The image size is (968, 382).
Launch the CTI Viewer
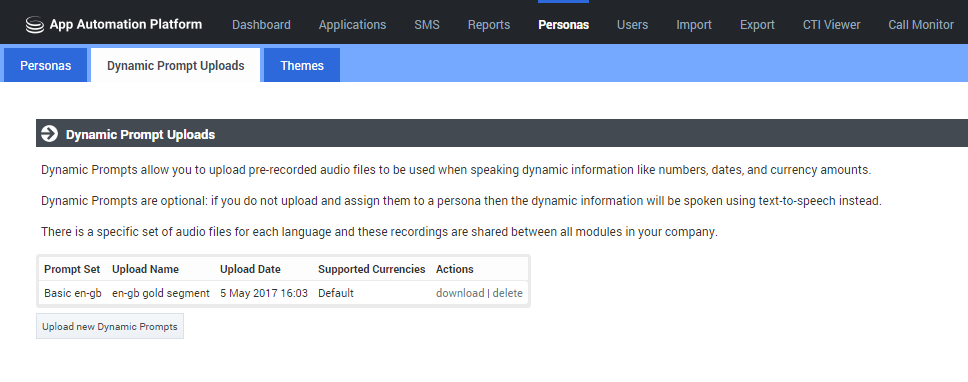tap(832, 25)
